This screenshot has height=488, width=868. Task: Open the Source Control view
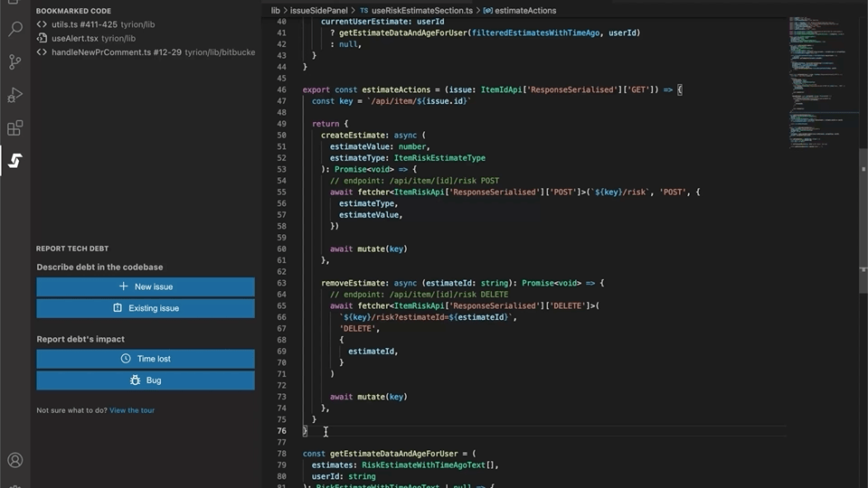(x=14, y=62)
